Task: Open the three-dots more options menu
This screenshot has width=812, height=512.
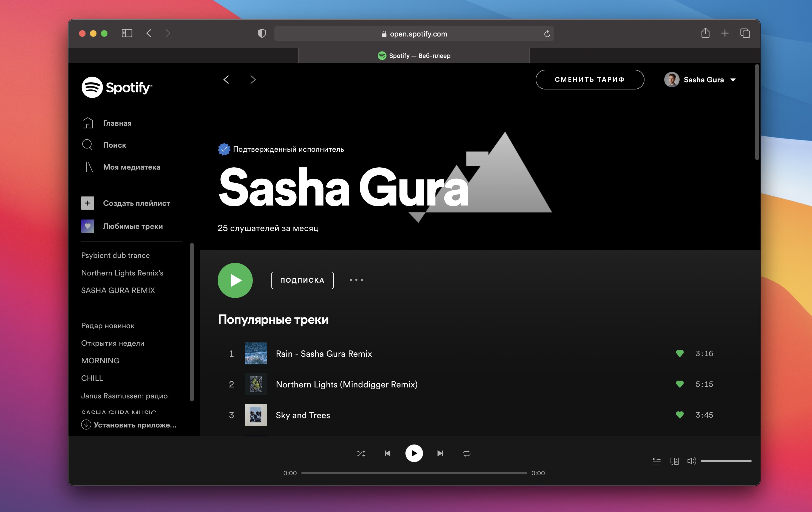Action: point(356,280)
